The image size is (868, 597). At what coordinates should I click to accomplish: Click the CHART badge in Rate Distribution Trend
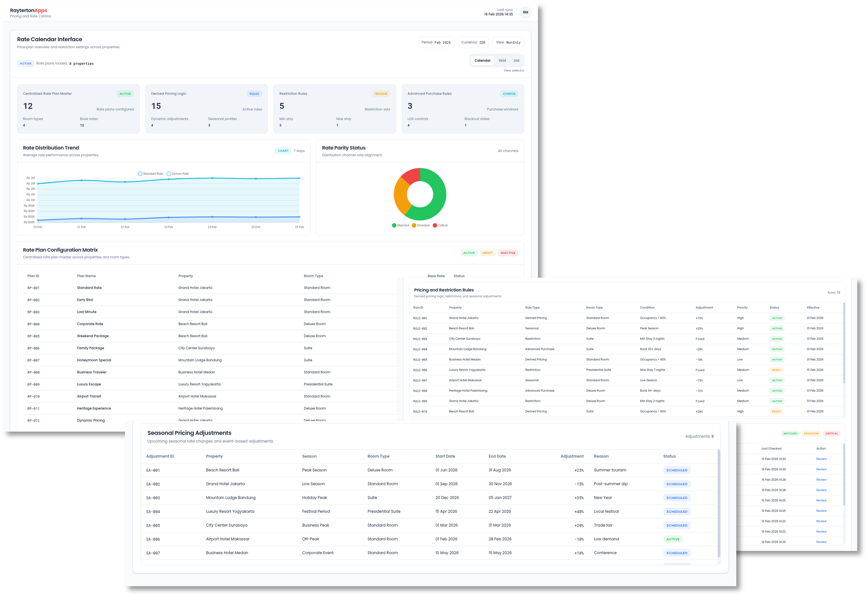coord(284,151)
